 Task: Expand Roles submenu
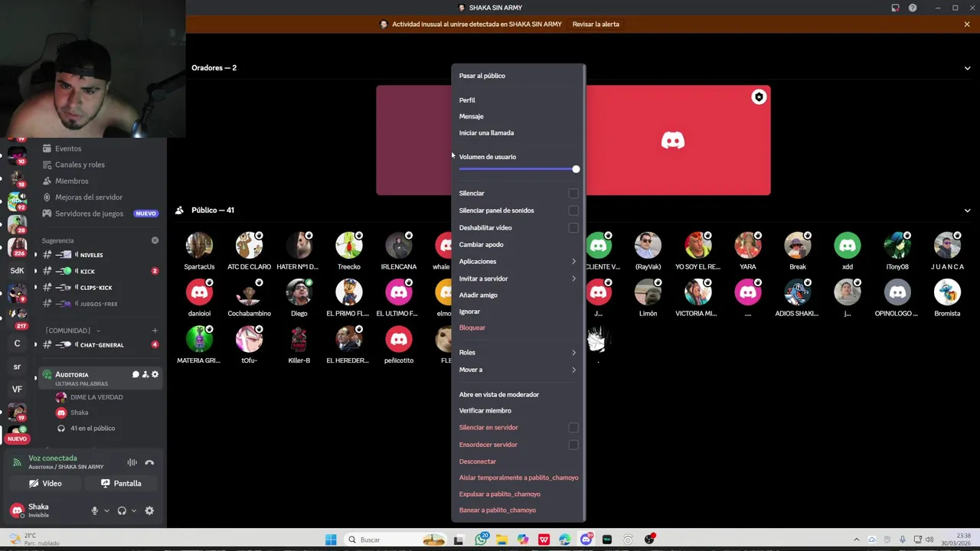(x=518, y=353)
